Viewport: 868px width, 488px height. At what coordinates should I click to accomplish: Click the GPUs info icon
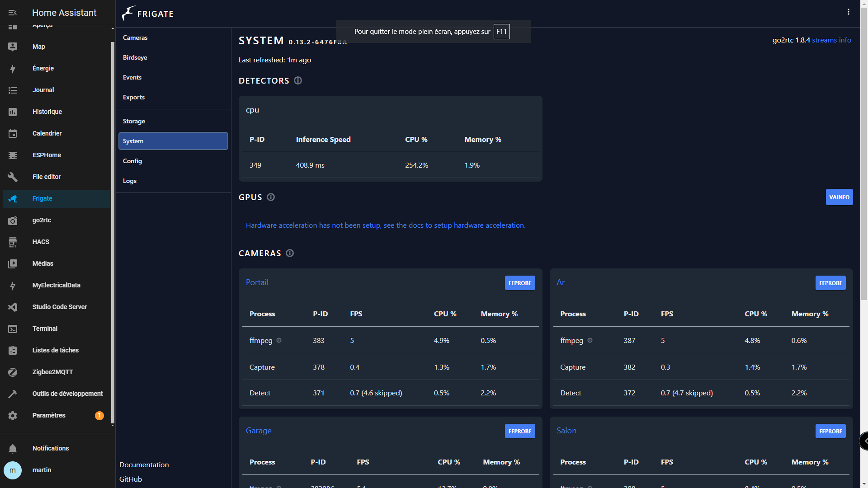coord(271,197)
